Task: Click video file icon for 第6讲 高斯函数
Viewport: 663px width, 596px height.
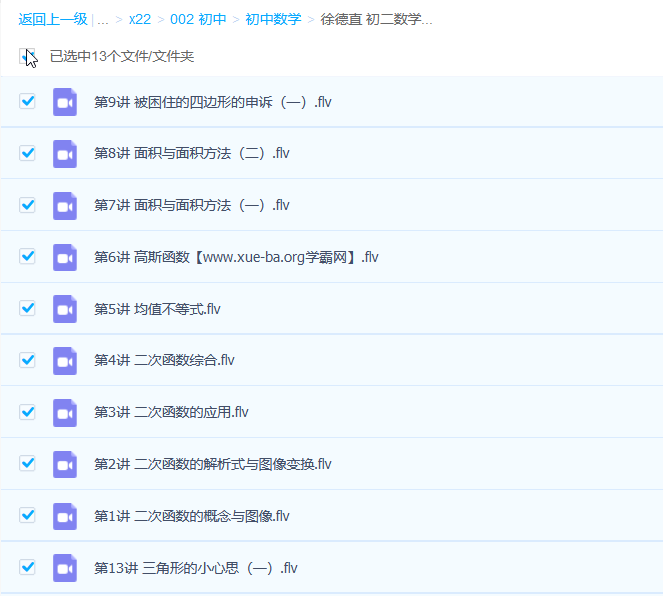Action: pyautogui.click(x=65, y=257)
